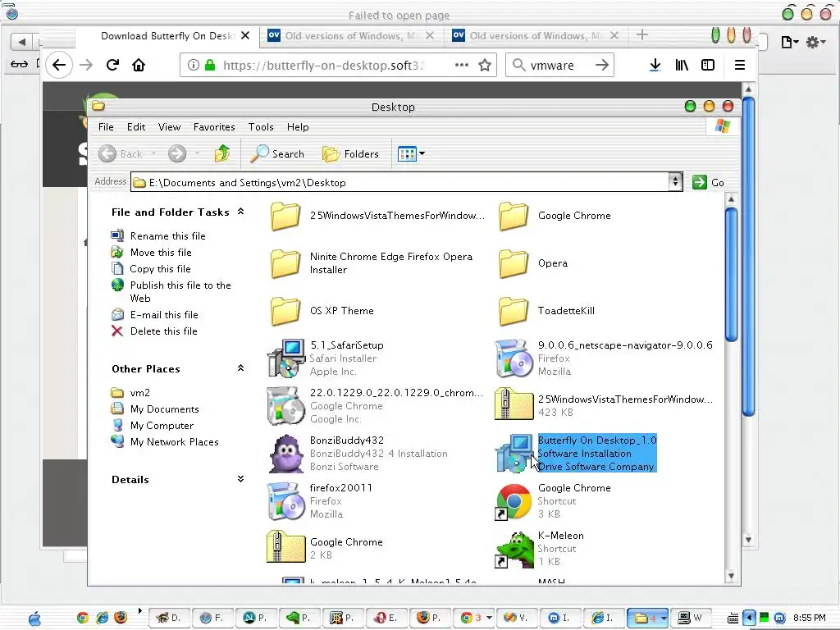
Task: Click the Folders toolbar button
Action: click(350, 153)
